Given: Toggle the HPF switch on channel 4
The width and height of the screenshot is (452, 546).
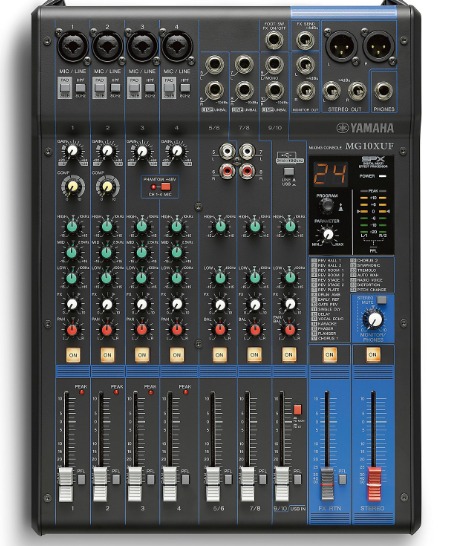Looking at the screenshot, I should point(185,87).
